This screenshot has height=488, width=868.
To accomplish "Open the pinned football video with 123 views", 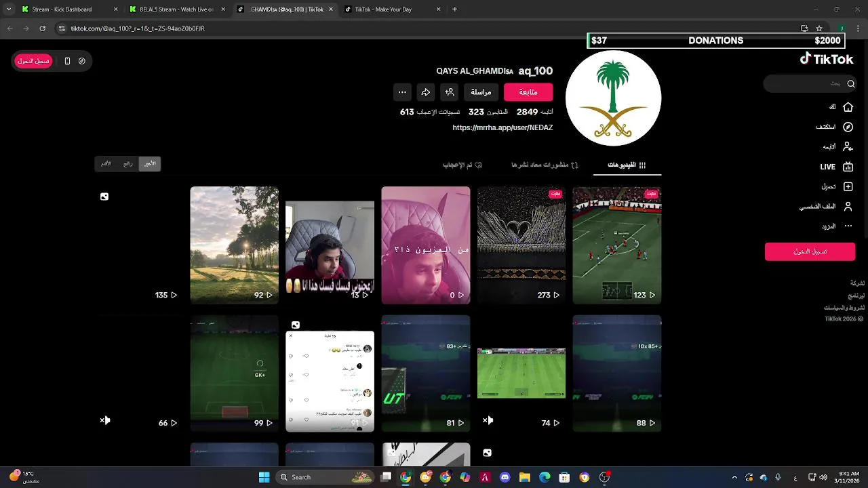I will coord(616,245).
